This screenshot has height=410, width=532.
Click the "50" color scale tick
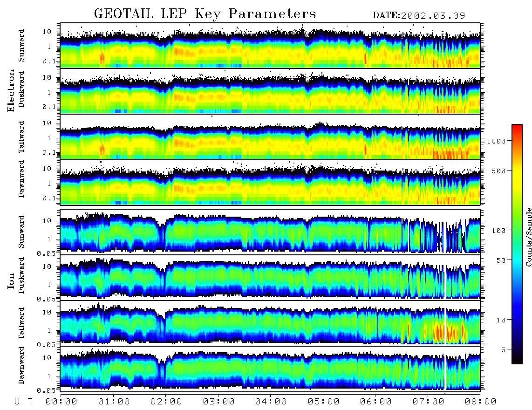tap(501, 260)
